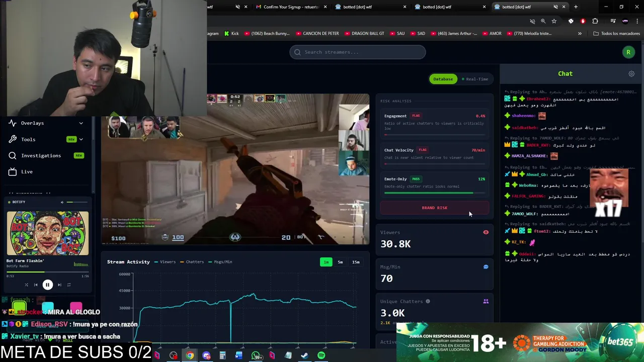644x362 pixels.
Task: Open a new browser tab
Action: point(576,7)
